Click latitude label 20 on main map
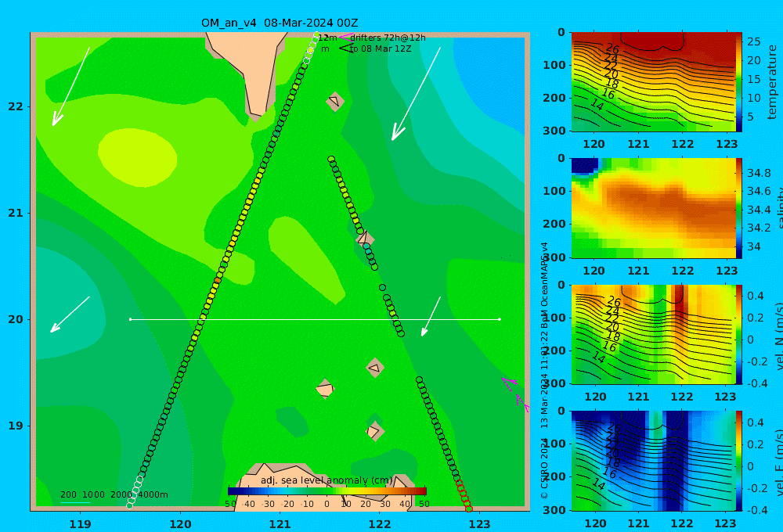The width and height of the screenshot is (783, 532). pos(16,319)
